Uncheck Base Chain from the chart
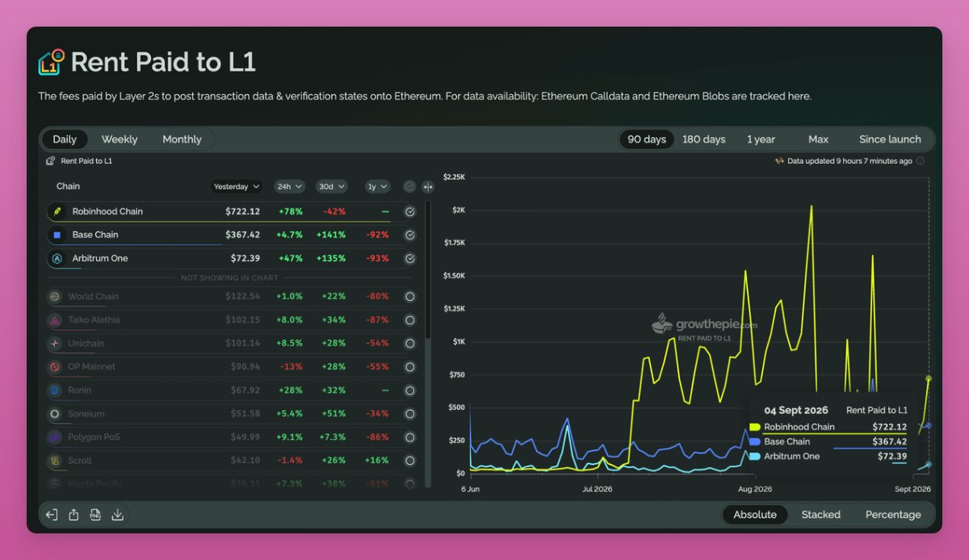Image resolution: width=969 pixels, height=560 pixels. tap(410, 235)
